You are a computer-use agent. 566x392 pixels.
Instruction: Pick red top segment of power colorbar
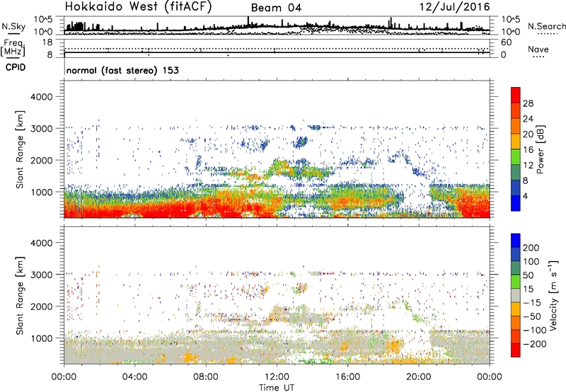click(x=516, y=95)
